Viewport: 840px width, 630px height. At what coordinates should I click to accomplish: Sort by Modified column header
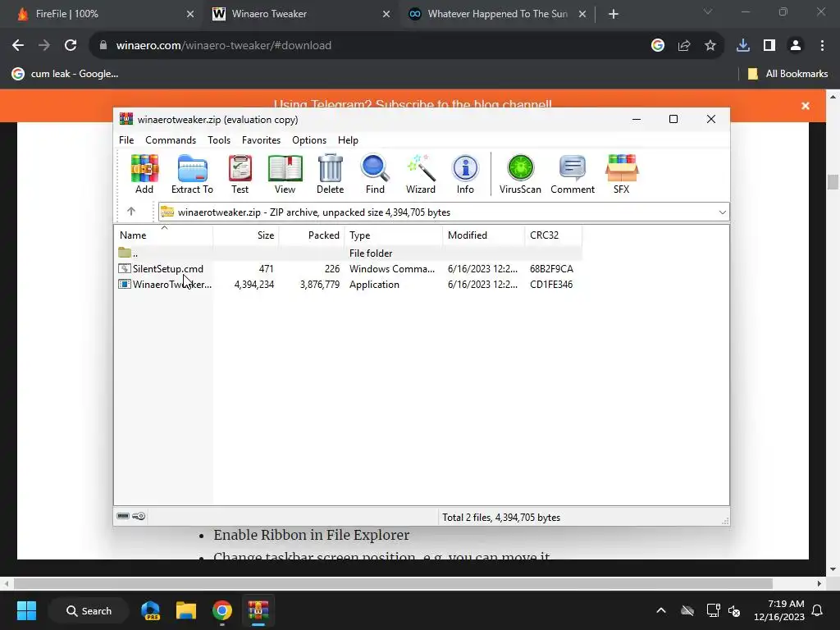click(x=484, y=235)
